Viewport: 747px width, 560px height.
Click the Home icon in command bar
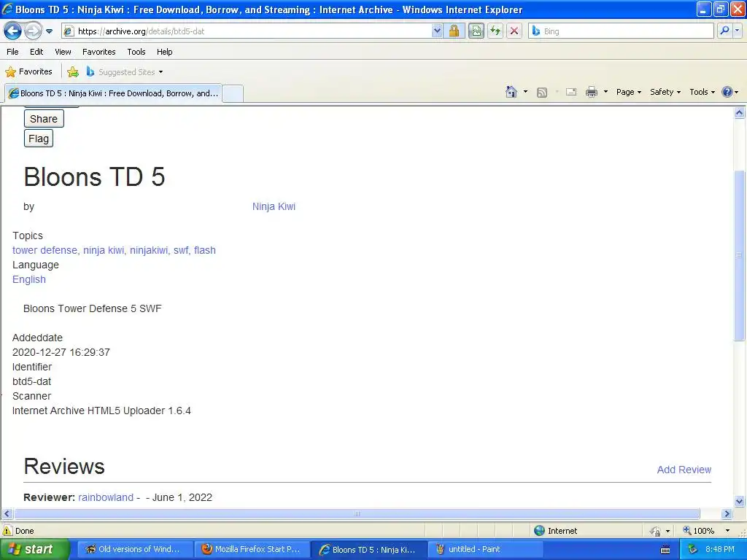click(x=511, y=92)
